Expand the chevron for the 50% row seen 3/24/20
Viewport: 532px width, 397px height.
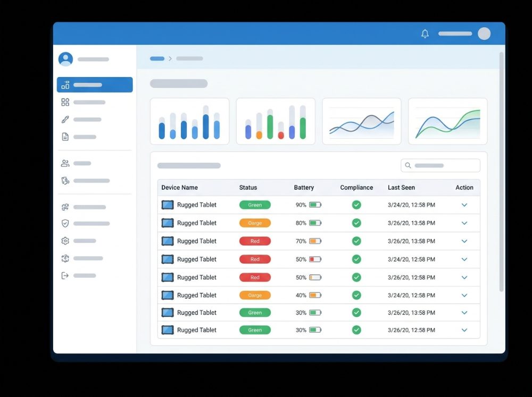(x=464, y=259)
